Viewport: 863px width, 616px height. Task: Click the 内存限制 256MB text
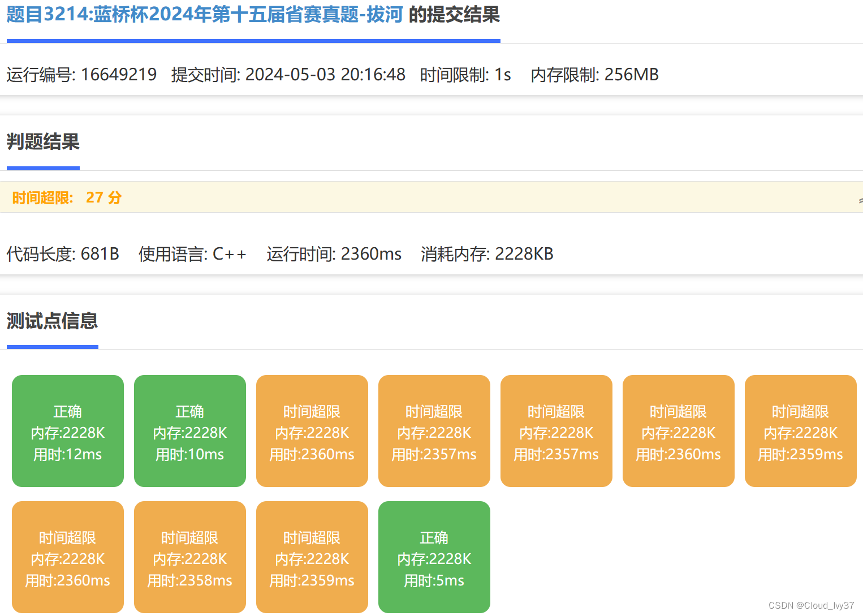pyautogui.click(x=594, y=75)
